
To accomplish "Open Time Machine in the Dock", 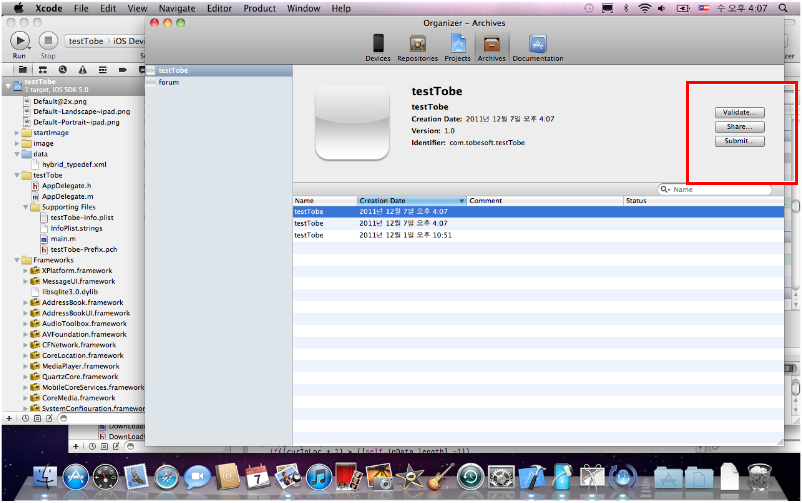I will click(471, 477).
